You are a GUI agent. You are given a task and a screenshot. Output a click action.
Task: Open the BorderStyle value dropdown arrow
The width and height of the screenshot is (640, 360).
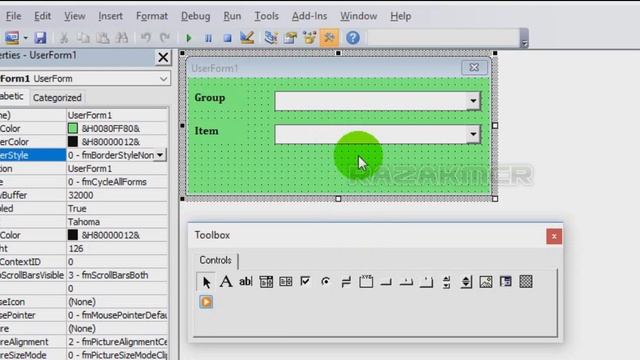point(160,155)
